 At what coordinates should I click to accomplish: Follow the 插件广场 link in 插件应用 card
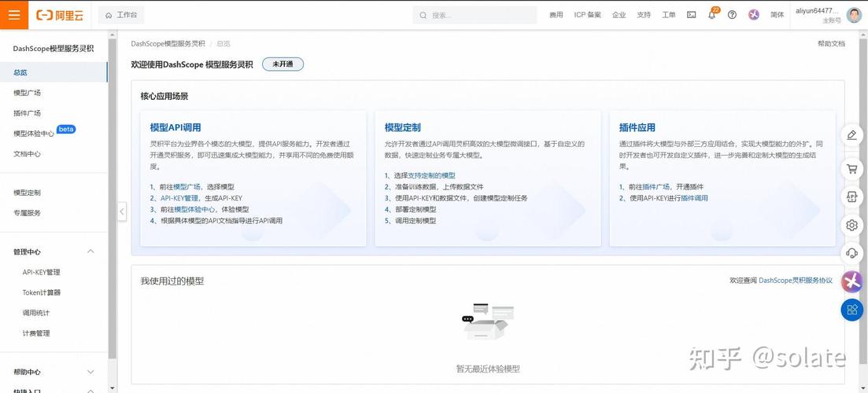point(656,187)
